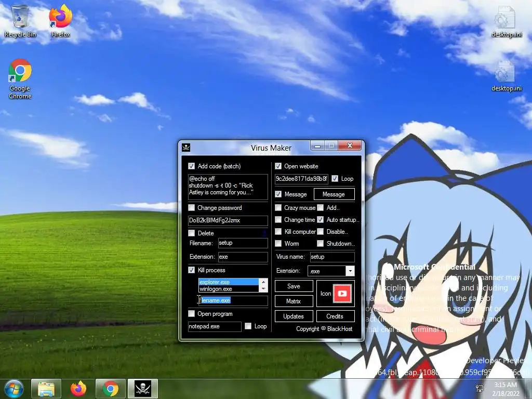The height and width of the screenshot is (399, 532).
Task: Enable the Disable.. checkbox
Action: click(320, 231)
